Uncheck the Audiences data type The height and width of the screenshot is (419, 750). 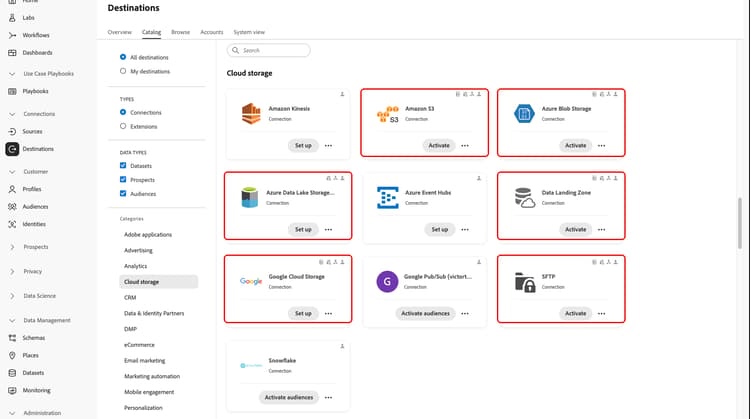click(x=123, y=194)
